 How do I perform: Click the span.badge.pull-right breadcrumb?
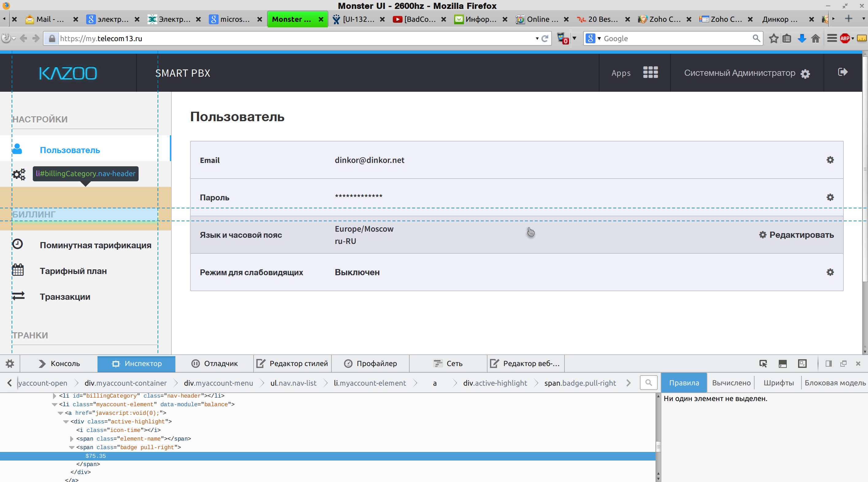580,383
